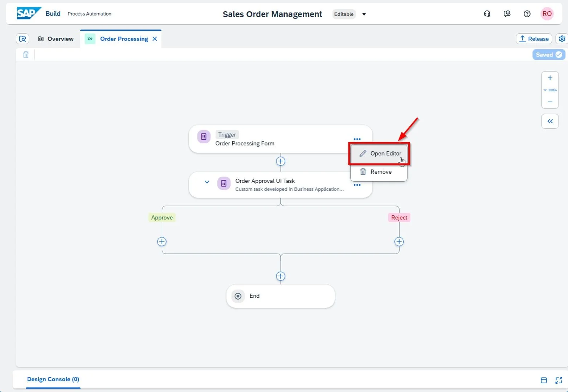Click the Build label in header
This screenshot has width=568, height=392.
(53, 13)
